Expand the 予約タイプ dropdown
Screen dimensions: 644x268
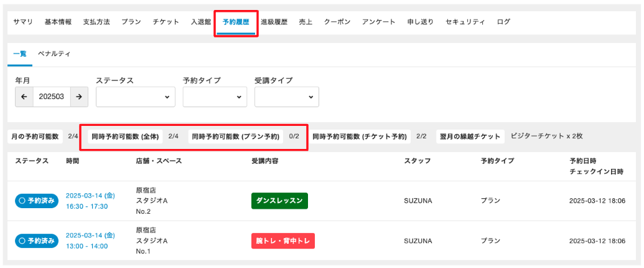[x=215, y=97]
